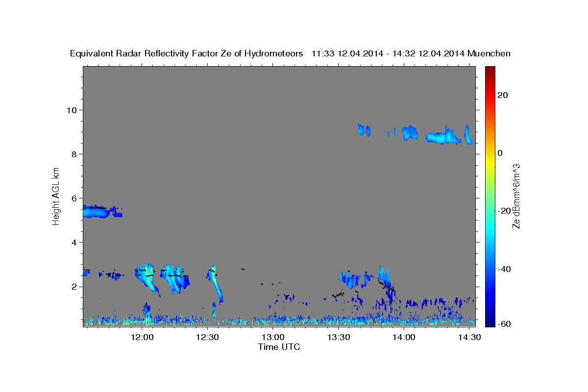
Task: Click the height tick label 4
Action: (x=73, y=243)
